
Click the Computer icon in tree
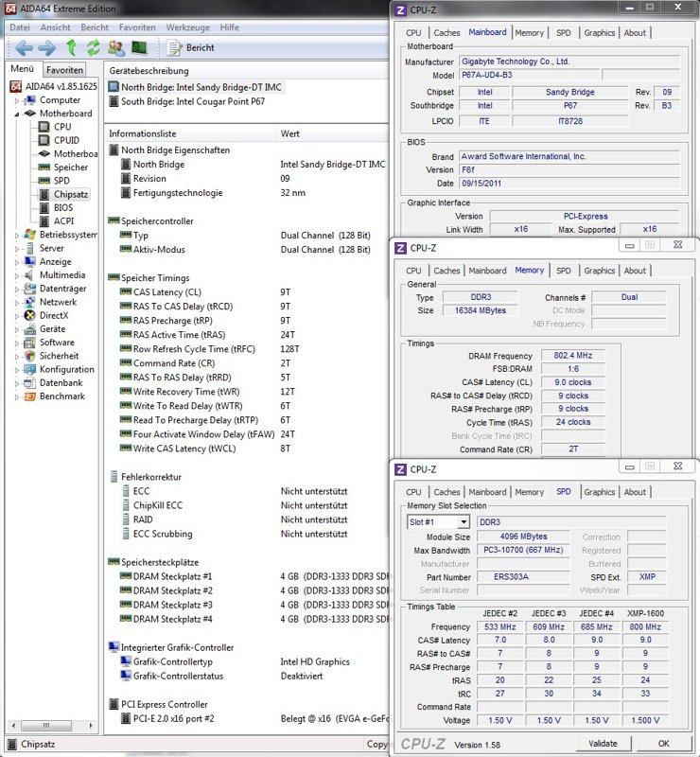[x=30, y=100]
